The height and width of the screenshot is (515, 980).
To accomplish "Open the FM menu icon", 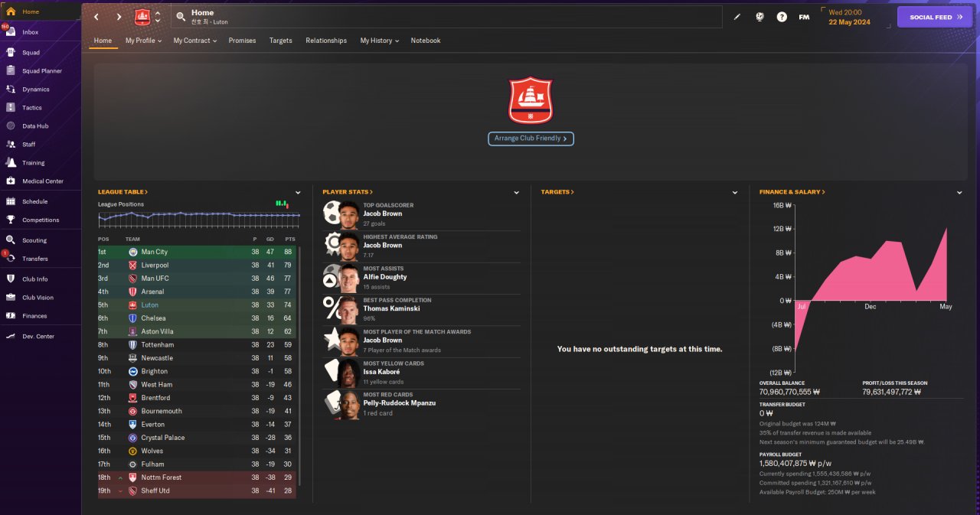I will tap(804, 17).
